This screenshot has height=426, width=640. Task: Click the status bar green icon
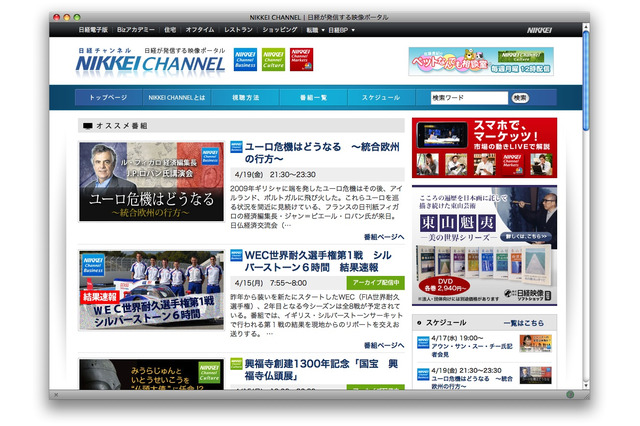(570, 394)
